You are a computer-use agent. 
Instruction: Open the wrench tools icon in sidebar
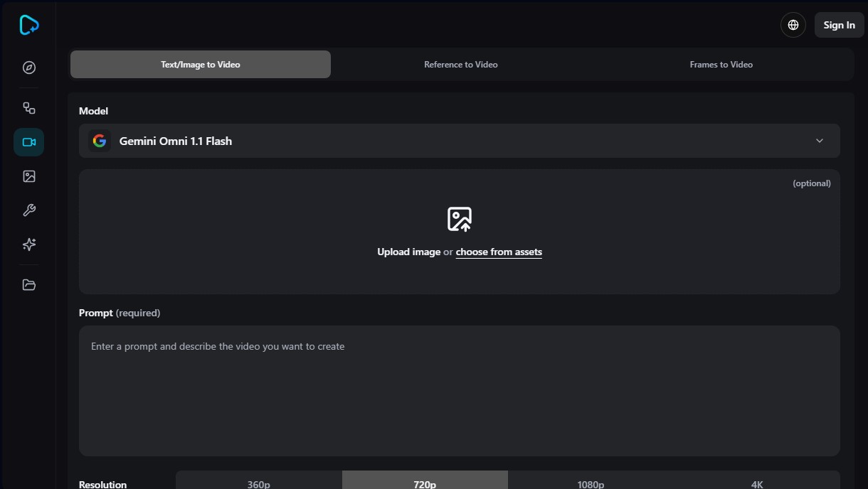tap(28, 210)
